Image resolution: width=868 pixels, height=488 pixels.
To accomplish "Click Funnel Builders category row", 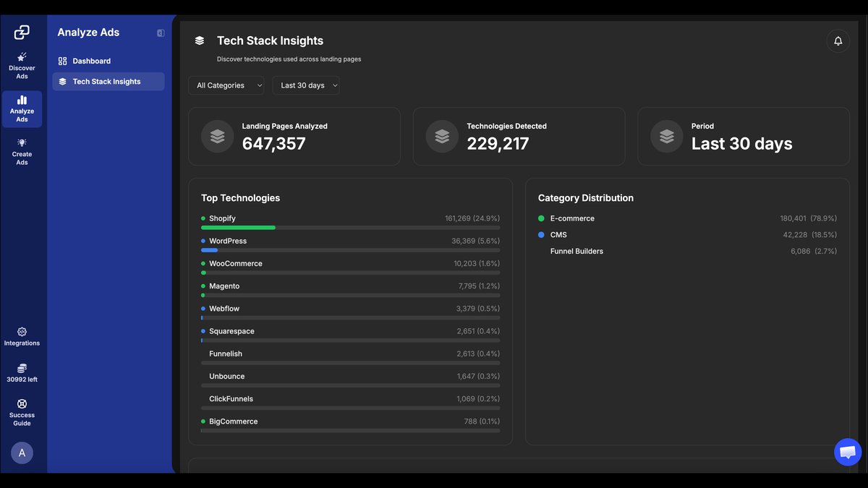I will point(687,252).
